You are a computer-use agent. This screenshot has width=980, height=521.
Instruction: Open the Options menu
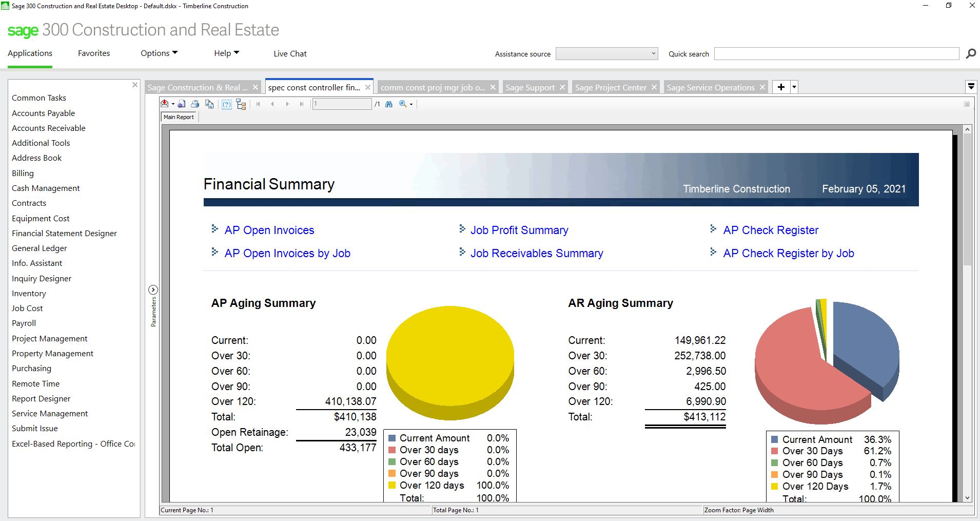point(159,53)
